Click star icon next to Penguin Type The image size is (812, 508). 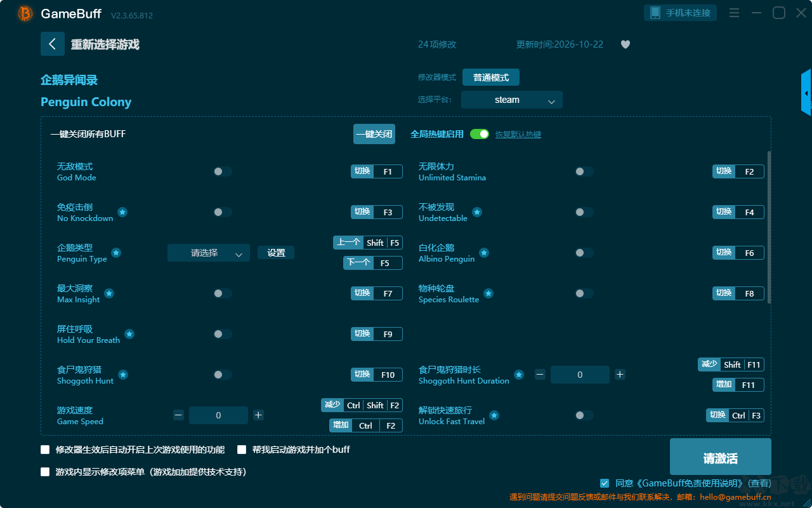[x=116, y=253]
